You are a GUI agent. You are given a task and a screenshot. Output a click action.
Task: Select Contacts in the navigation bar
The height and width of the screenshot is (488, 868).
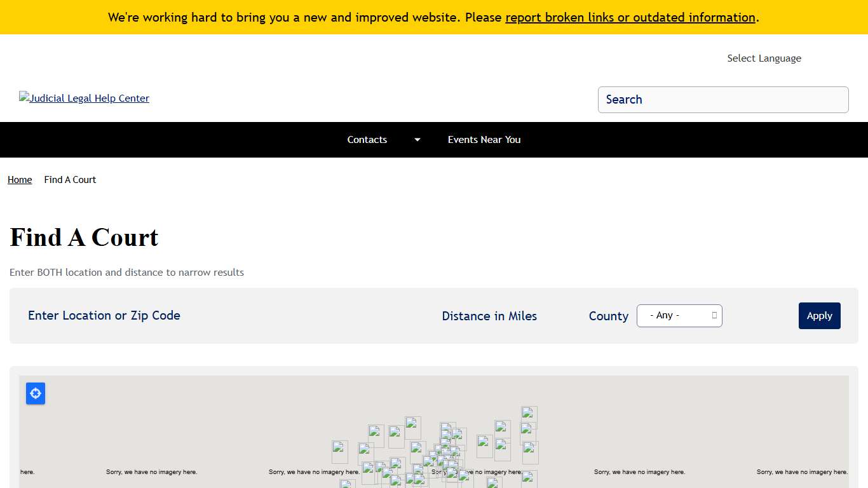point(367,140)
